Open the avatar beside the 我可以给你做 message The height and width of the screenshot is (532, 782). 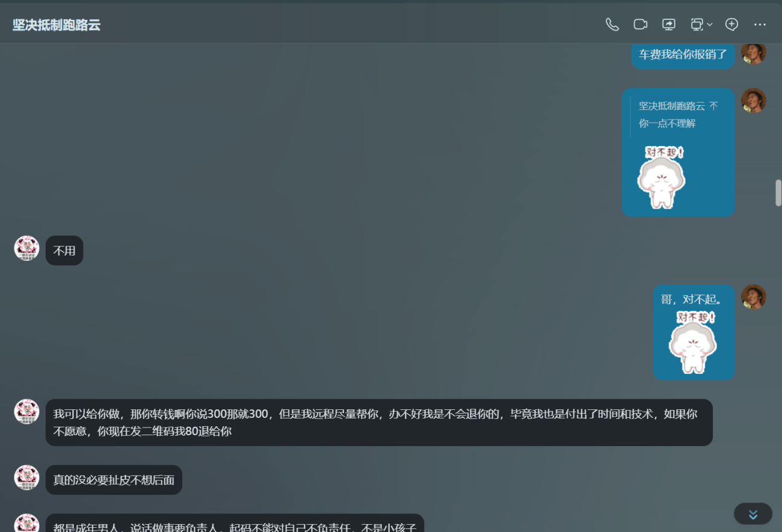(26, 412)
